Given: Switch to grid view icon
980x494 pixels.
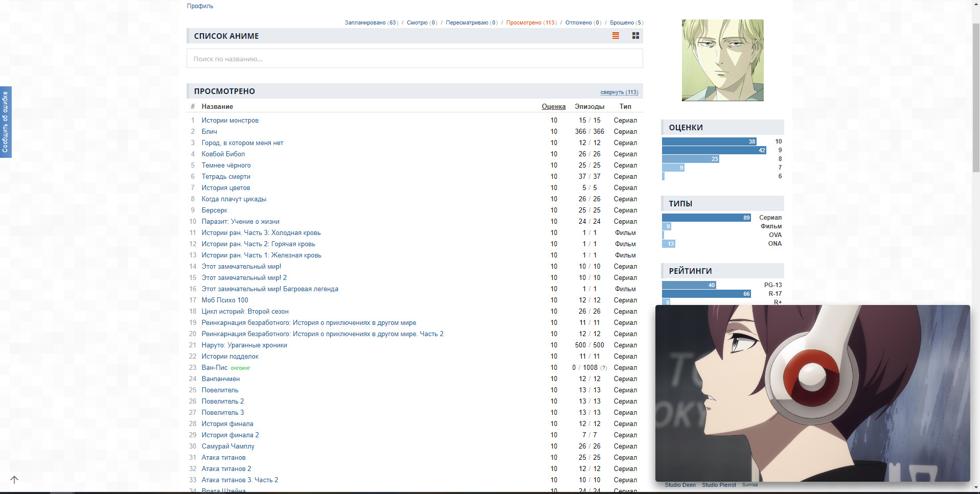Looking at the screenshot, I should [635, 36].
